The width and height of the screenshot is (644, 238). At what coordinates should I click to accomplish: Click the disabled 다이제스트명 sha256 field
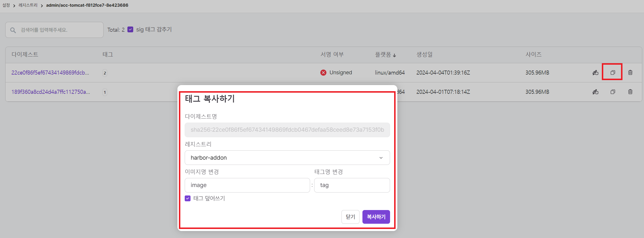pos(287,130)
